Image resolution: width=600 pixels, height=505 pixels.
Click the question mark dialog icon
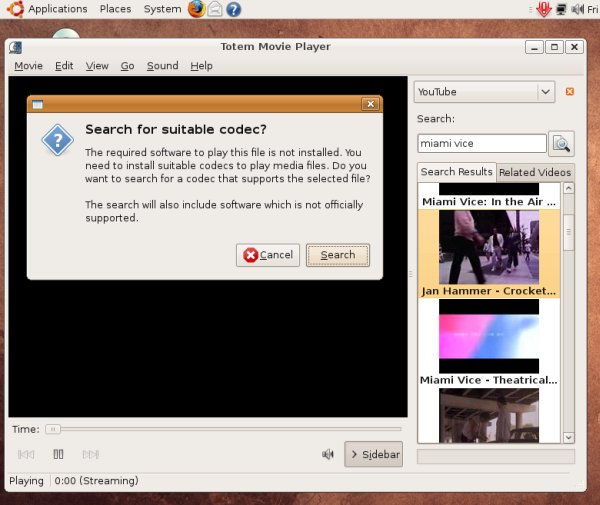coord(57,140)
